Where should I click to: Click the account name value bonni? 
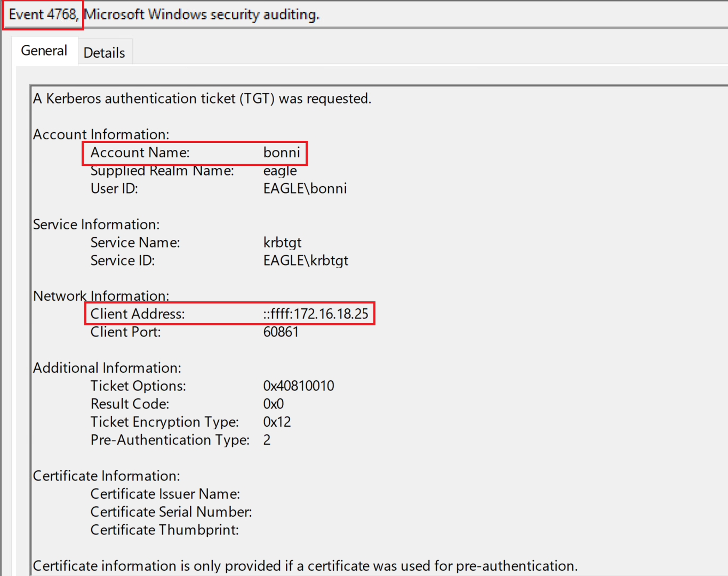tap(282, 153)
